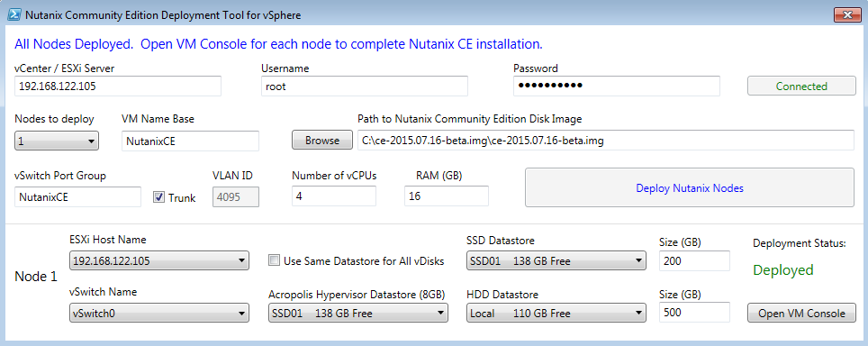Click the Password field

pyautogui.click(x=617, y=86)
